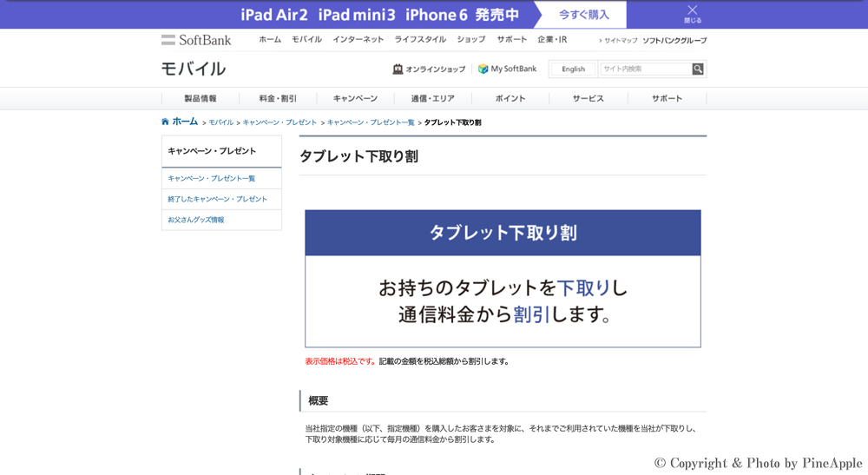Open キャンペーン・プレゼント一覧 in sidebar

pyautogui.click(x=212, y=179)
